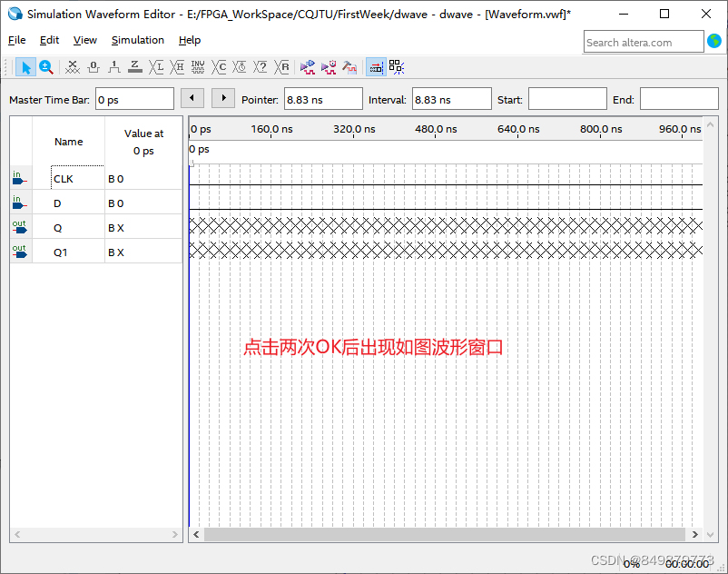Open the Overwrite Clock tool
Viewport: 728px width, 574px height.
tap(240, 68)
